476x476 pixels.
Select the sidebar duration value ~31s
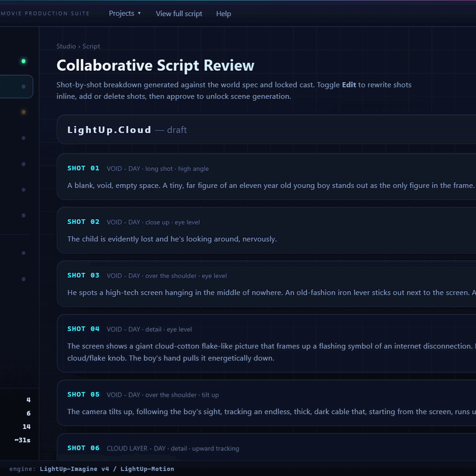coord(23,440)
